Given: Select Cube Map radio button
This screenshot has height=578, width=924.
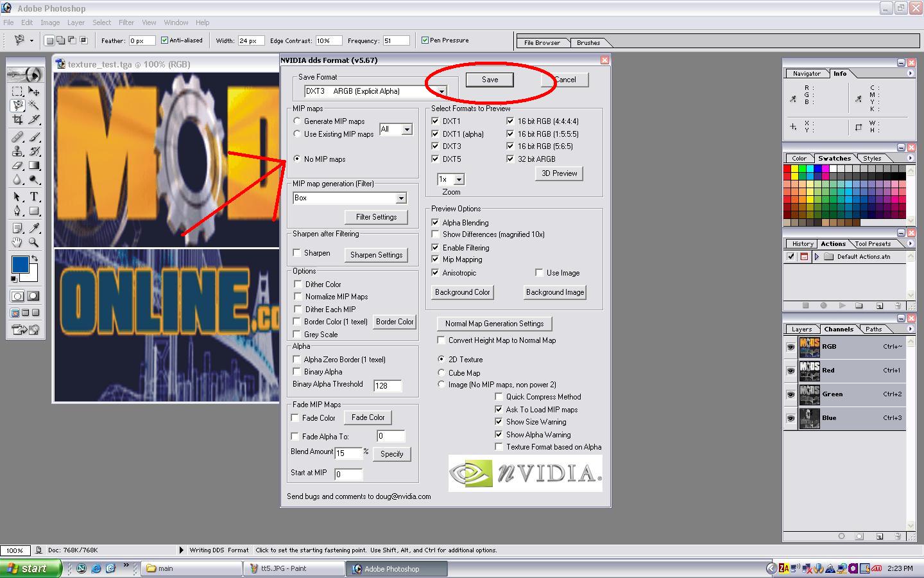Looking at the screenshot, I should [441, 372].
